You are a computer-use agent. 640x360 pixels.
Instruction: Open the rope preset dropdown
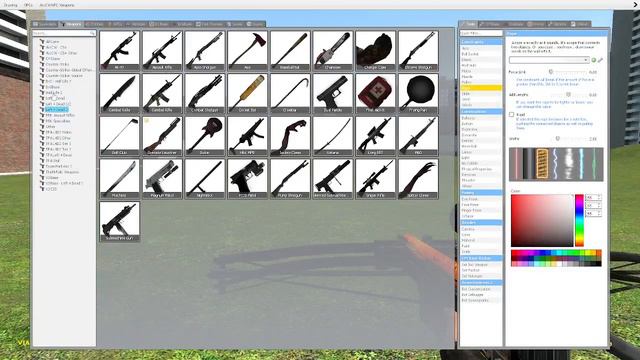[x=549, y=60]
